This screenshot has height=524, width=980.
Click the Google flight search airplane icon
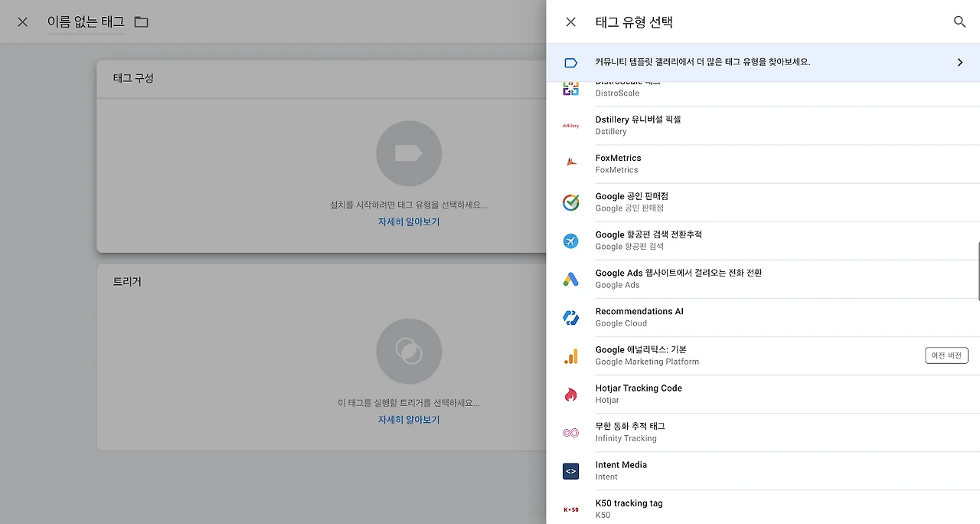pyautogui.click(x=570, y=241)
